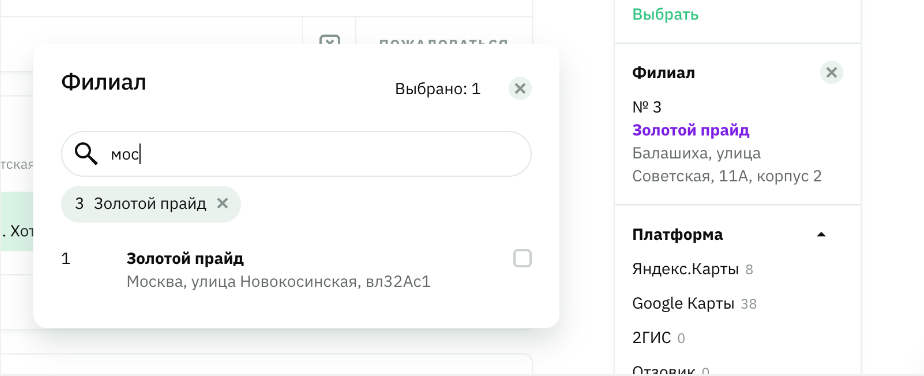Collapse the Платформа section arrow
Viewport: 924px width, 376px height.
coord(821,235)
